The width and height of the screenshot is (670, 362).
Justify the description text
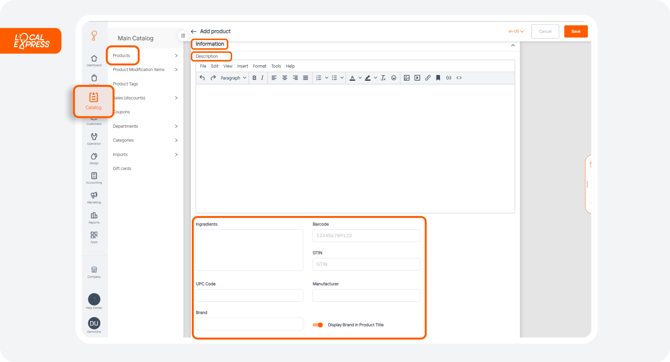pos(306,78)
